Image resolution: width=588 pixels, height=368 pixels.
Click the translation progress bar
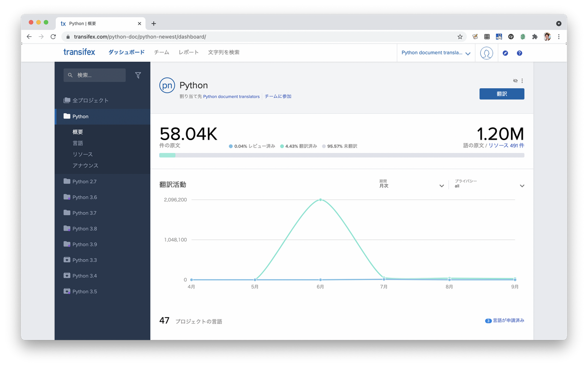point(342,155)
